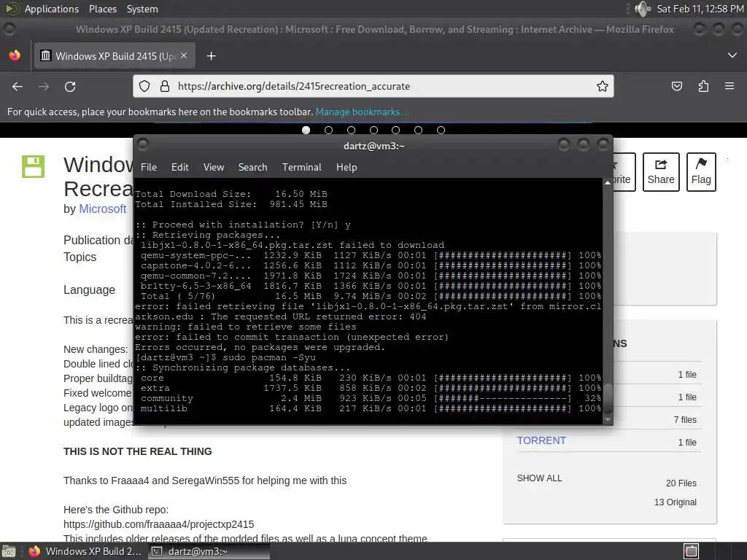Image resolution: width=747 pixels, height=560 pixels.
Task: Click the show desktop icon in bottom panel
Action: [9, 551]
